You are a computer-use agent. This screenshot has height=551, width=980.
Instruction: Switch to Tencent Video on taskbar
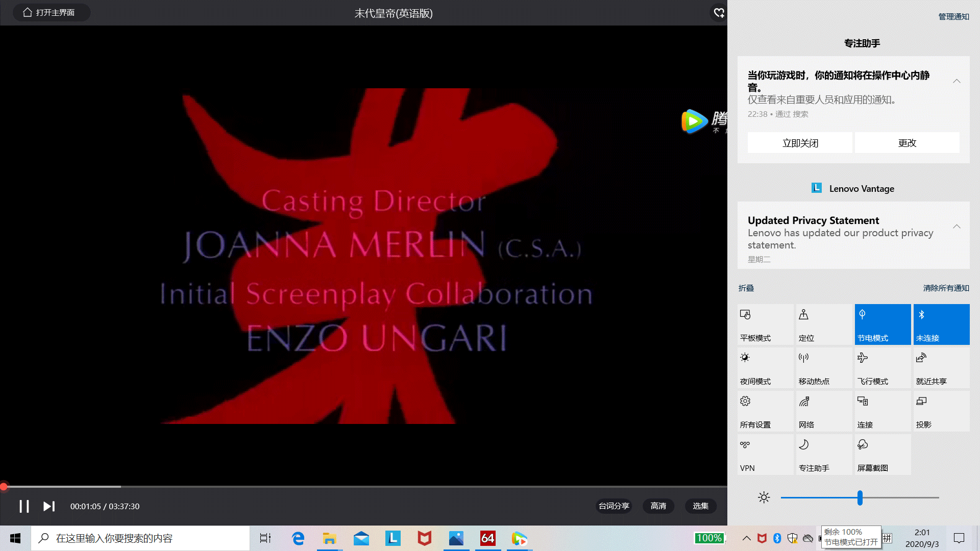click(520, 538)
